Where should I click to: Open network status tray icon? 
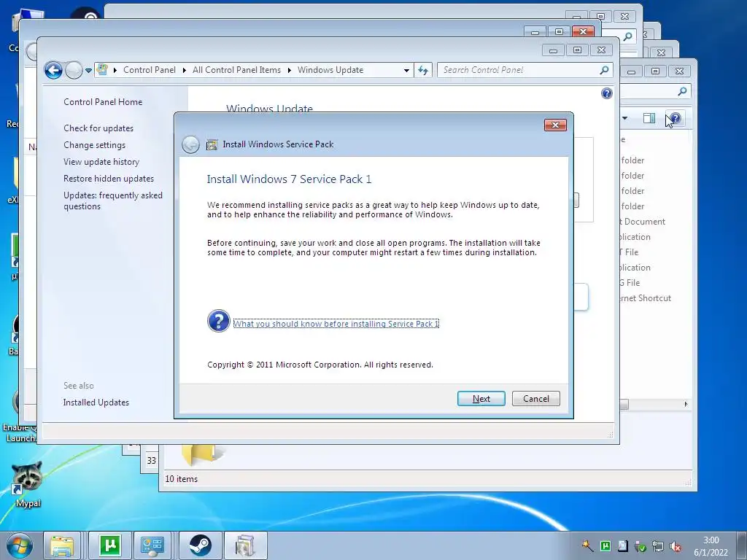pyautogui.click(x=658, y=546)
